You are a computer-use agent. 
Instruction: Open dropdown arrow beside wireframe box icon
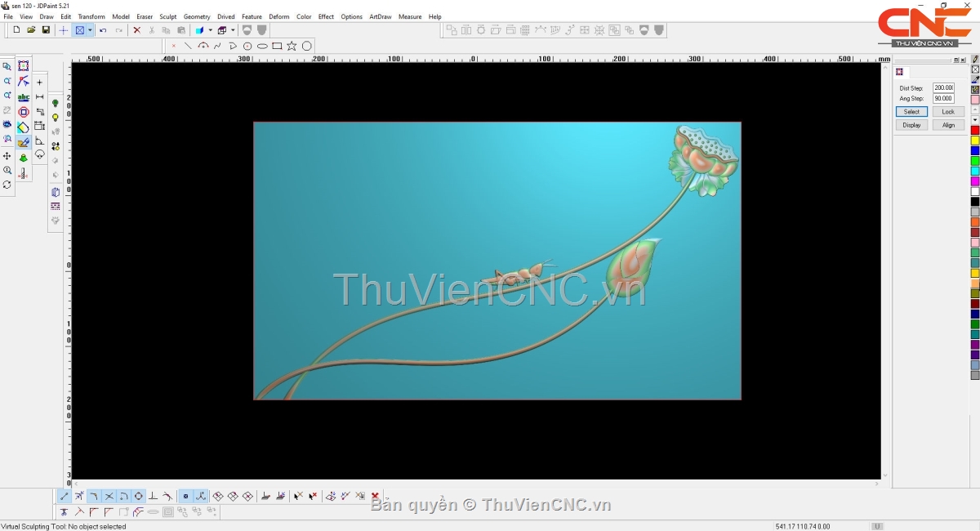[232, 30]
